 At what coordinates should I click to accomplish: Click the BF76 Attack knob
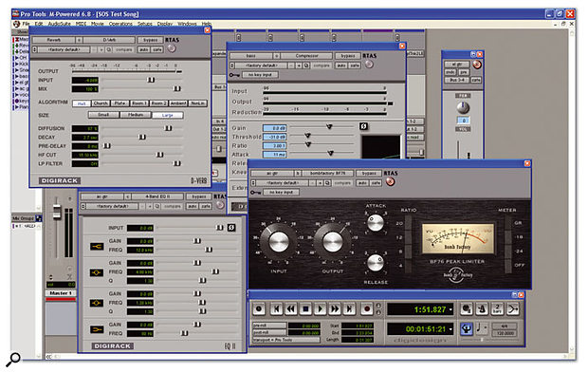[x=376, y=223]
